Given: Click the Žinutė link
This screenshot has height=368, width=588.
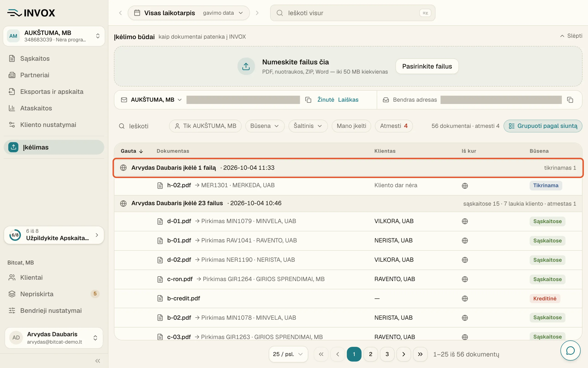Looking at the screenshot, I should (x=326, y=100).
